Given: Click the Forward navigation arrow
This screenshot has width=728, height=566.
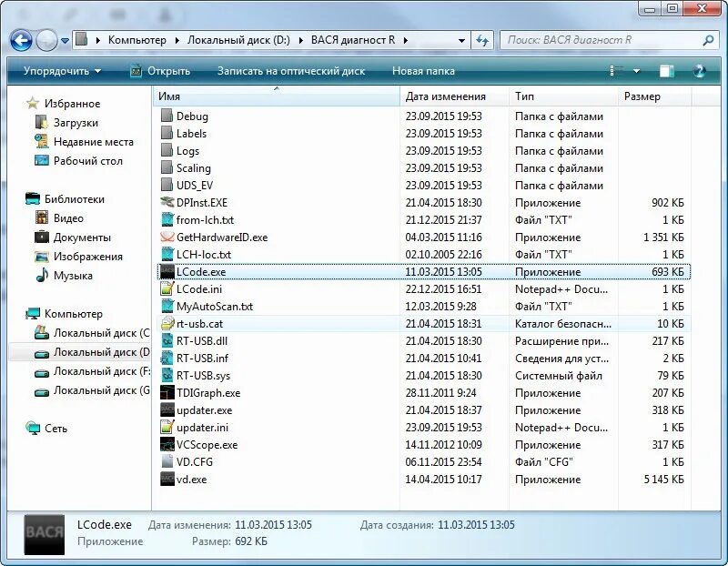Looking at the screenshot, I should tap(47, 41).
